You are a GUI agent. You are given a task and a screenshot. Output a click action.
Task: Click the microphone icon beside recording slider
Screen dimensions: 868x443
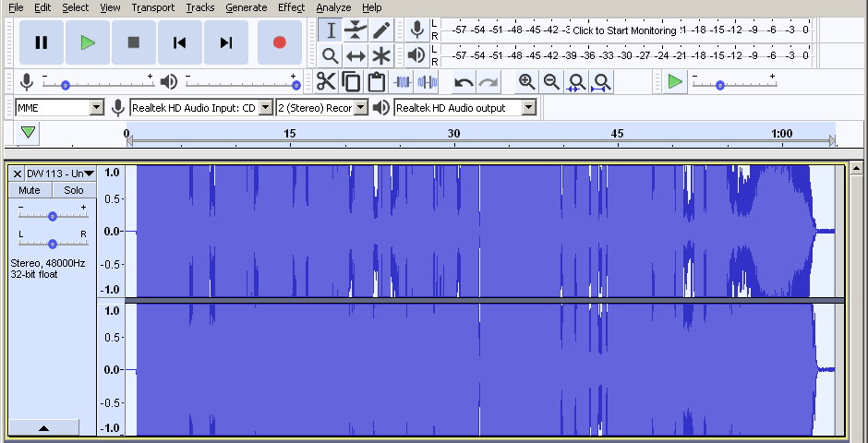click(x=27, y=82)
